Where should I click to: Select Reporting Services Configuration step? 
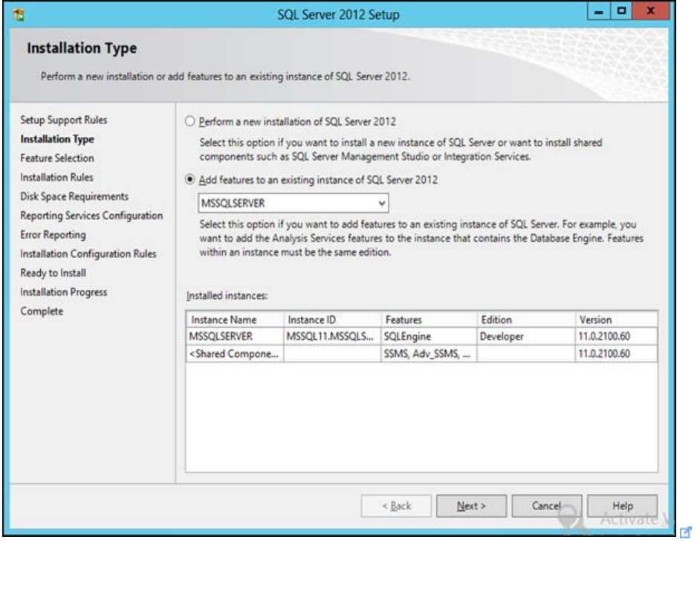91,216
